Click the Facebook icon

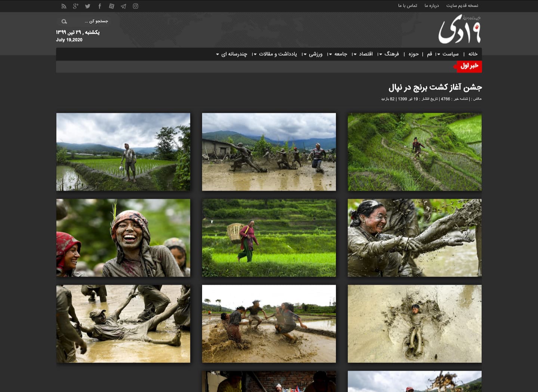pos(100,6)
